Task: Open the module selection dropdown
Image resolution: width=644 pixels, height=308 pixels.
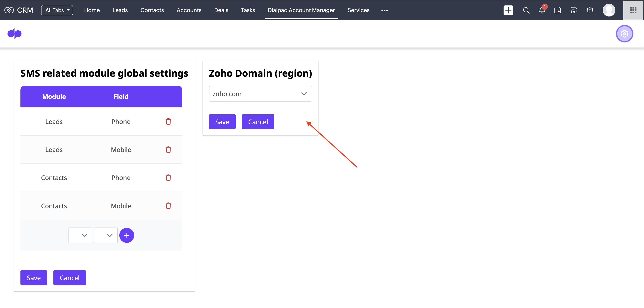Action: pyautogui.click(x=80, y=235)
